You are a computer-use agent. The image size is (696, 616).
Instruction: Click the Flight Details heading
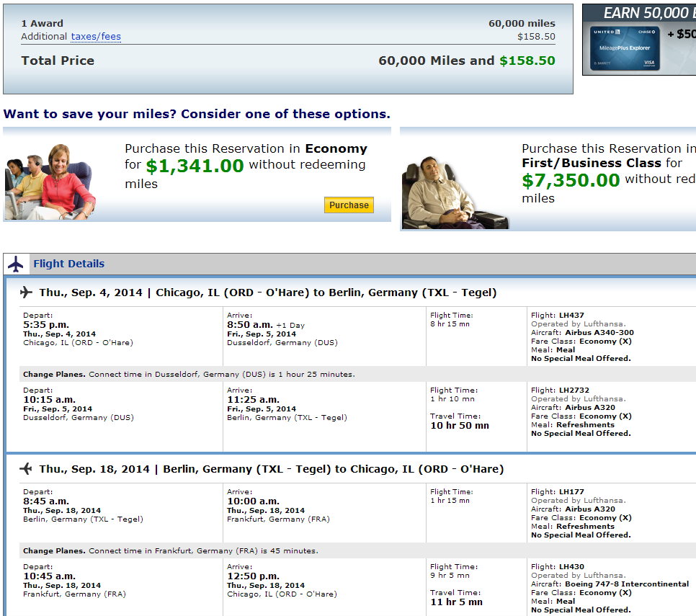pyautogui.click(x=68, y=264)
